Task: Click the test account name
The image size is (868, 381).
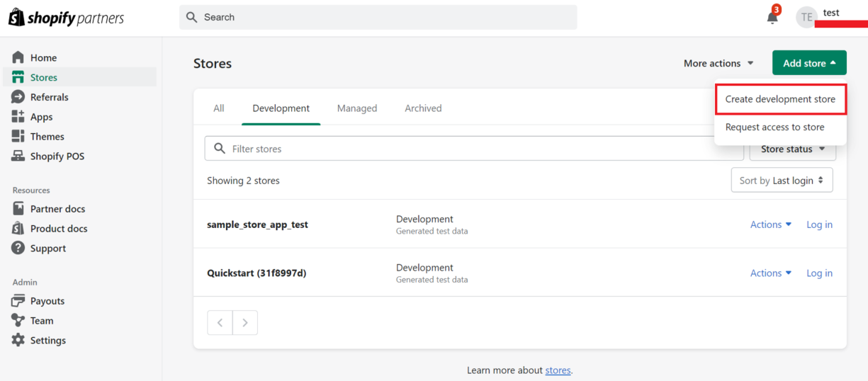Action: [831, 13]
